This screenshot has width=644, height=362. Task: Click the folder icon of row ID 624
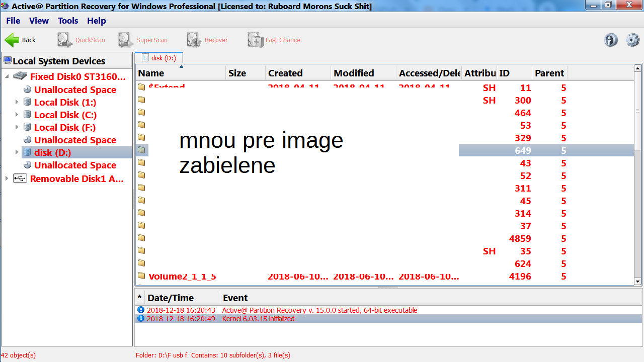coord(141,263)
